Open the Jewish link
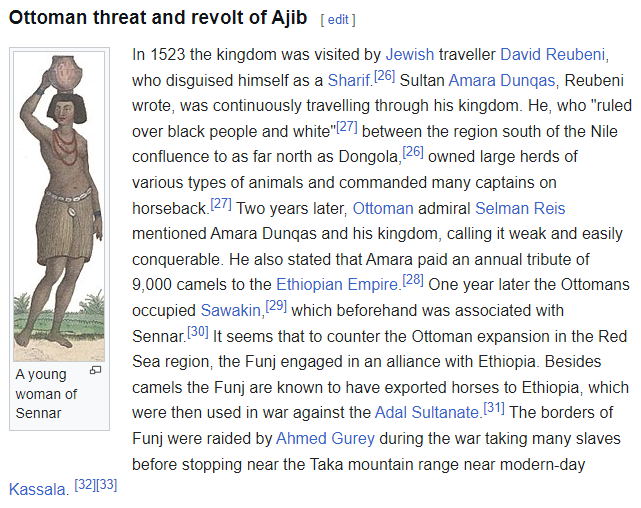The width and height of the screenshot is (641, 508). [x=410, y=54]
